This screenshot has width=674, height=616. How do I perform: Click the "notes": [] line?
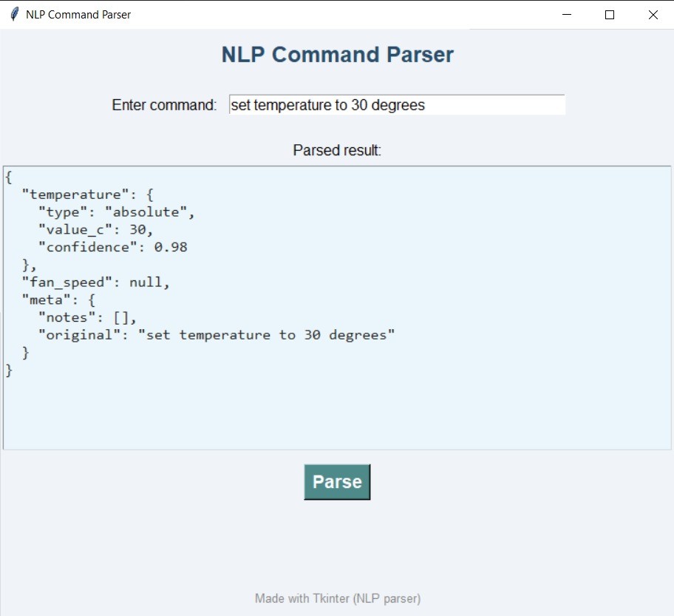click(x=87, y=318)
